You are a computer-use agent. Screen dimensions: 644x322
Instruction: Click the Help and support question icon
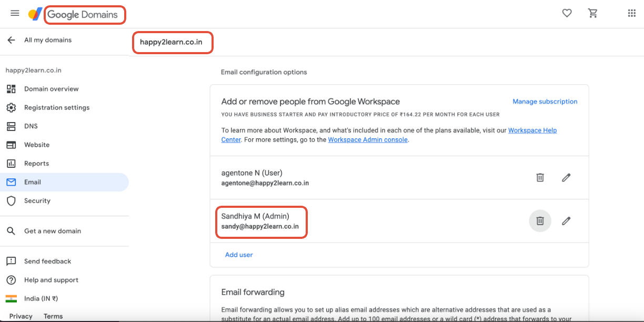point(11,280)
